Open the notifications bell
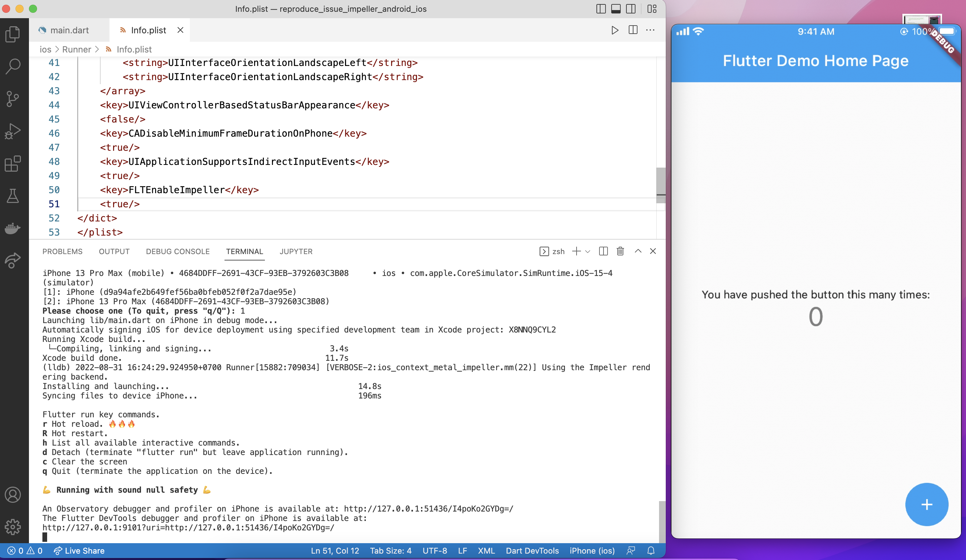 pos(651,551)
